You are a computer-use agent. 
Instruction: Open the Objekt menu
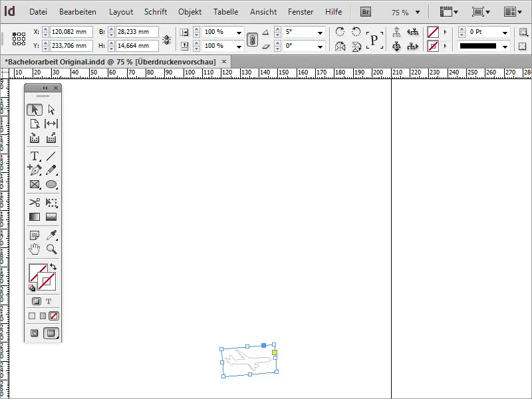coord(190,12)
